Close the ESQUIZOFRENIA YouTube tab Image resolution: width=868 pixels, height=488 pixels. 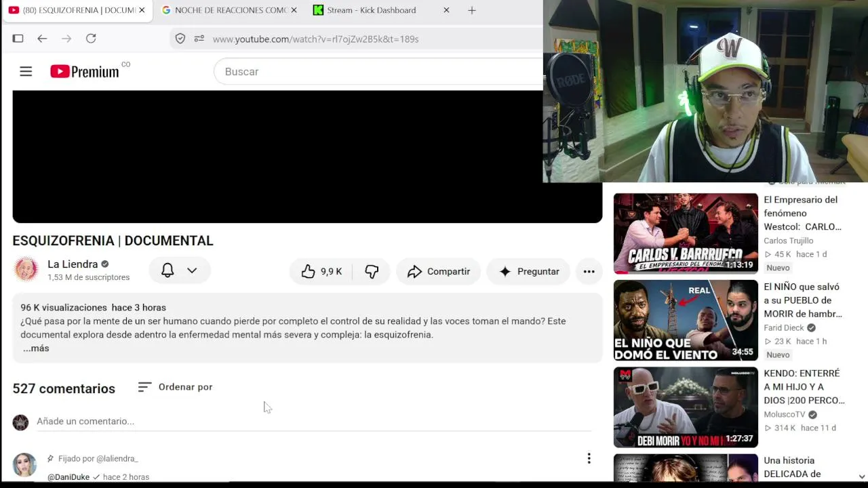[142, 10]
